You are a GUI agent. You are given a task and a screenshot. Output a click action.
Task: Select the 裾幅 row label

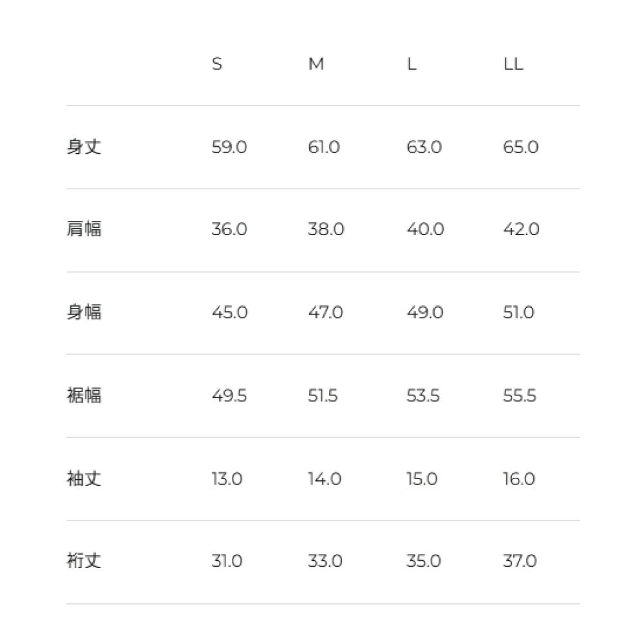pyautogui.click(x=84, y=395)
